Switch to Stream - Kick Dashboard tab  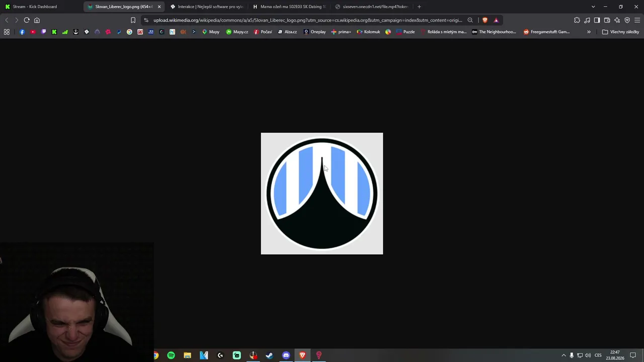40,7
